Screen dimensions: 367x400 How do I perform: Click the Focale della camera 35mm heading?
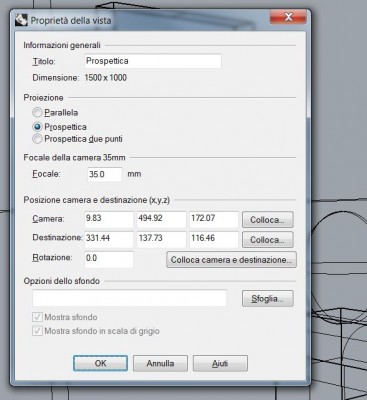click(74, 158)
